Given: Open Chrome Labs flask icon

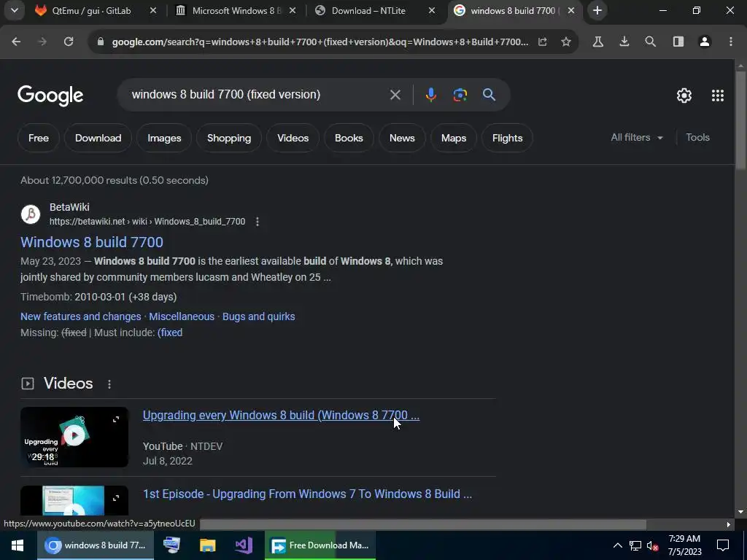Looking at the screenshot, I should coord(598,42).
